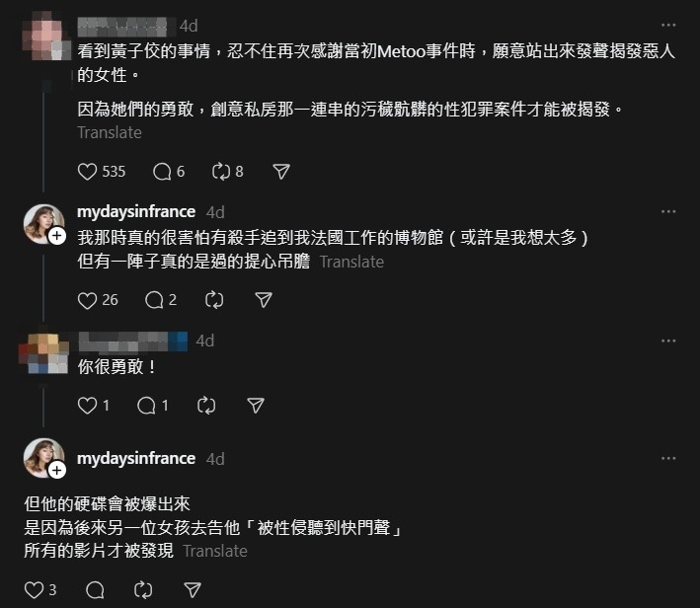Translate the last reply about the hard drive
700x608 pixels.
(x=215, y=551)
